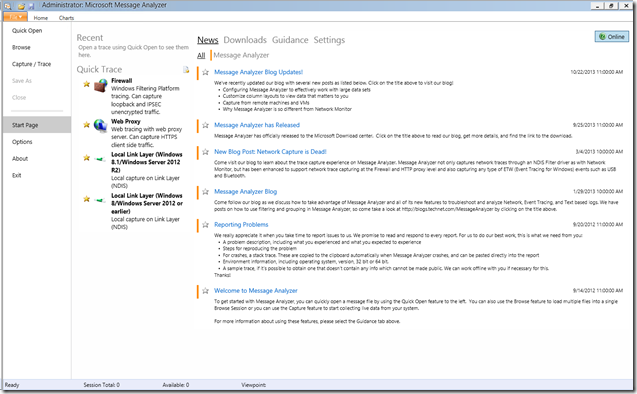
Task: Open Welcome to Message Analyzer link
Action: click(x=256, y=290)
